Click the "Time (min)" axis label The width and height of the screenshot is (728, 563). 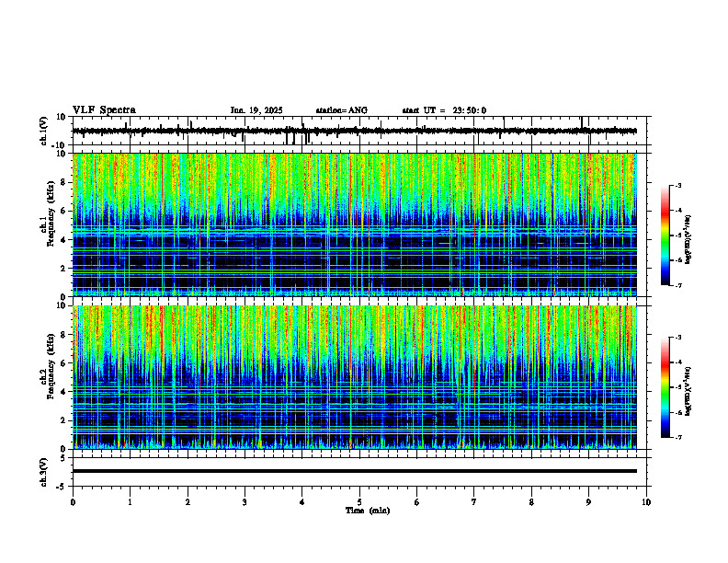pos(368,511)
